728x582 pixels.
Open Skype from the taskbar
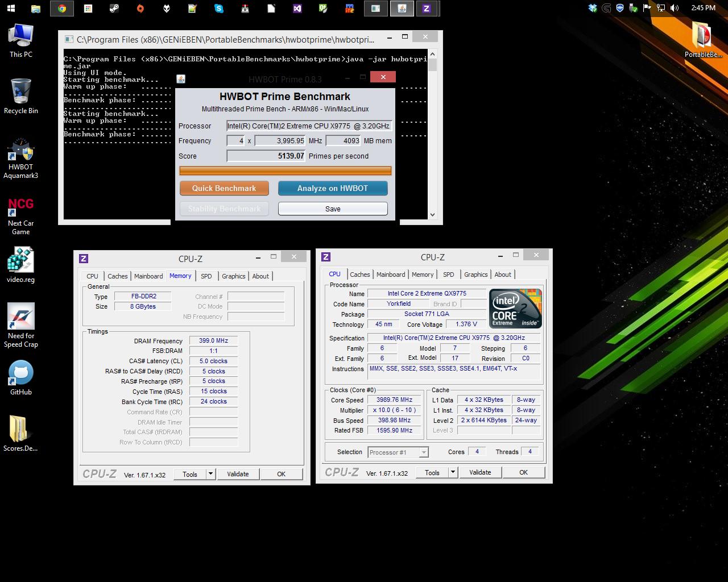click(x=218, y=9)
